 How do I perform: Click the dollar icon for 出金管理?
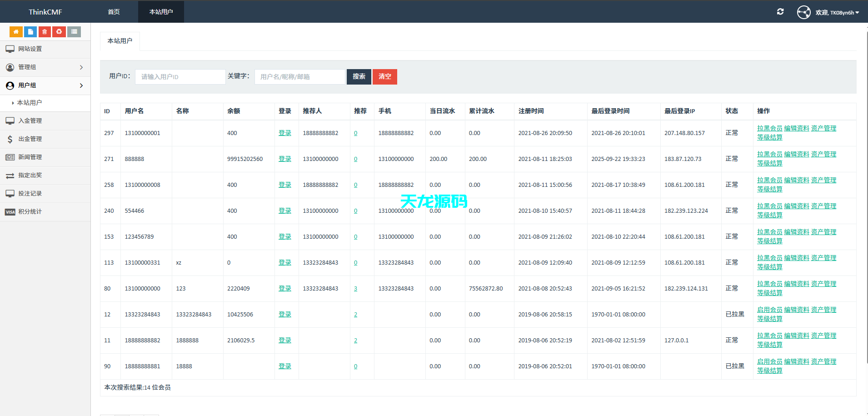[10, 139]
